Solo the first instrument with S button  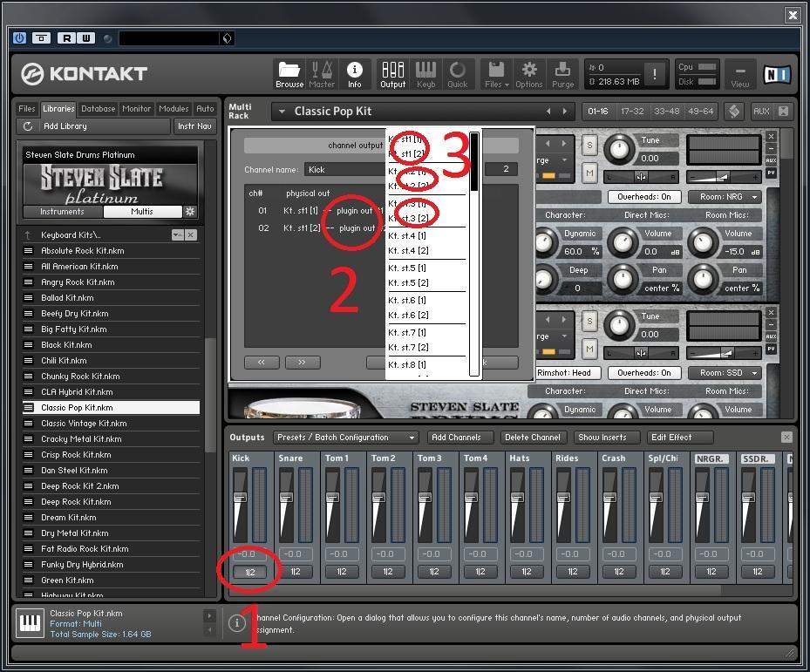coord(589,146)
